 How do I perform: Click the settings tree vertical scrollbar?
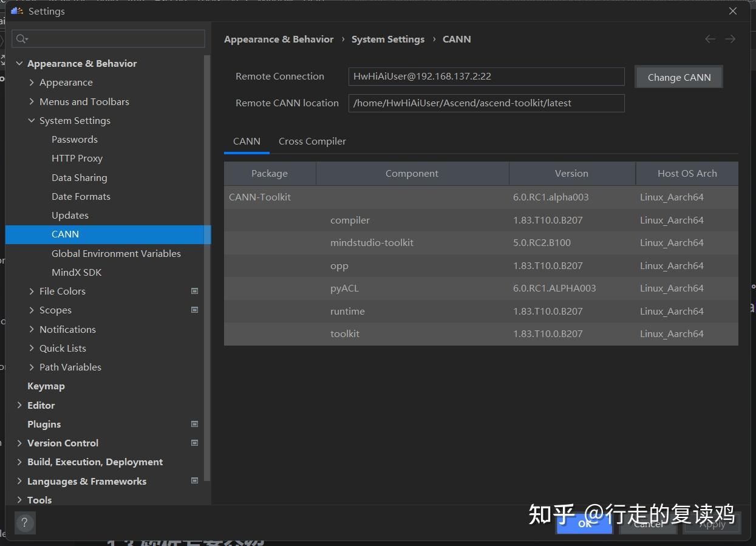click(208, 267)
